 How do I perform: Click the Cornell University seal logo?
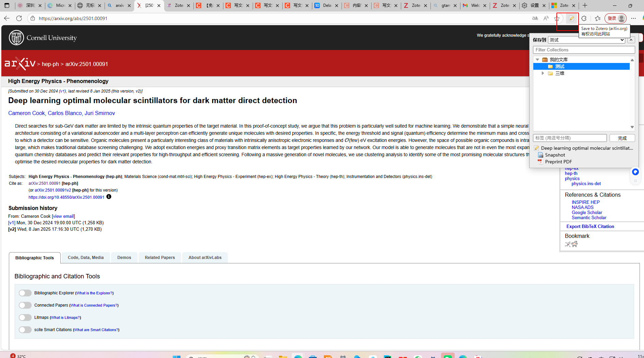16,38
